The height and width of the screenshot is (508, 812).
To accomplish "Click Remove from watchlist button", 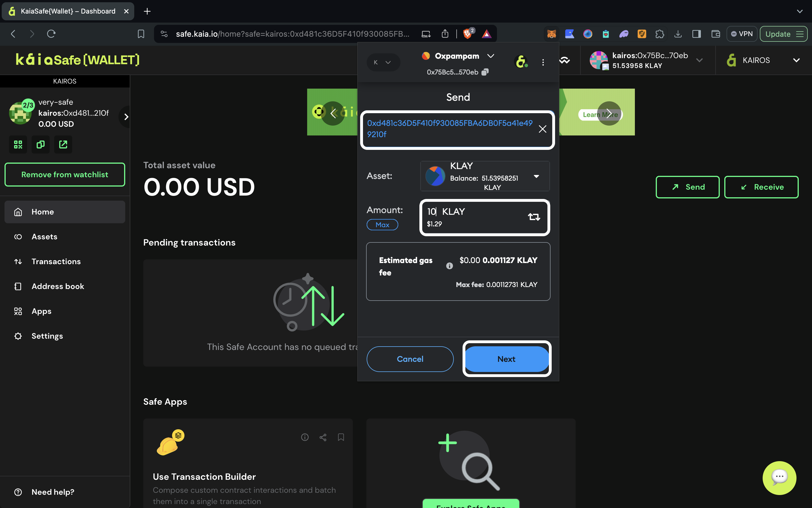I will 65,175.
